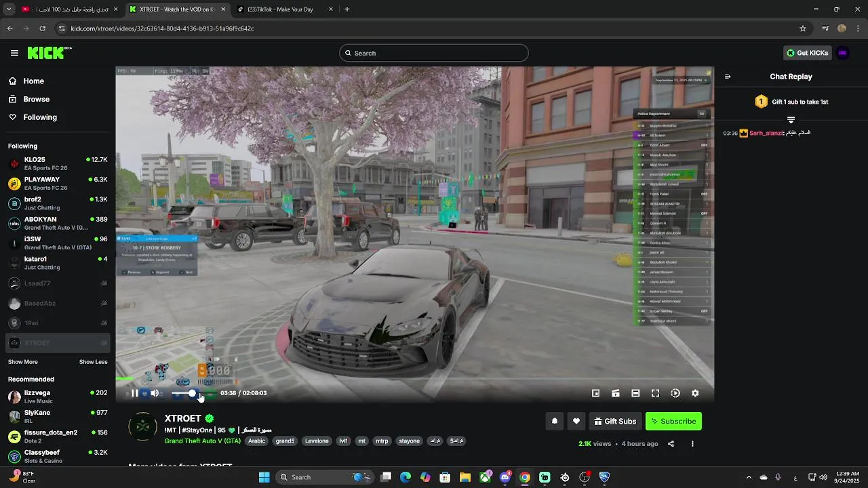Share the video

671,444
